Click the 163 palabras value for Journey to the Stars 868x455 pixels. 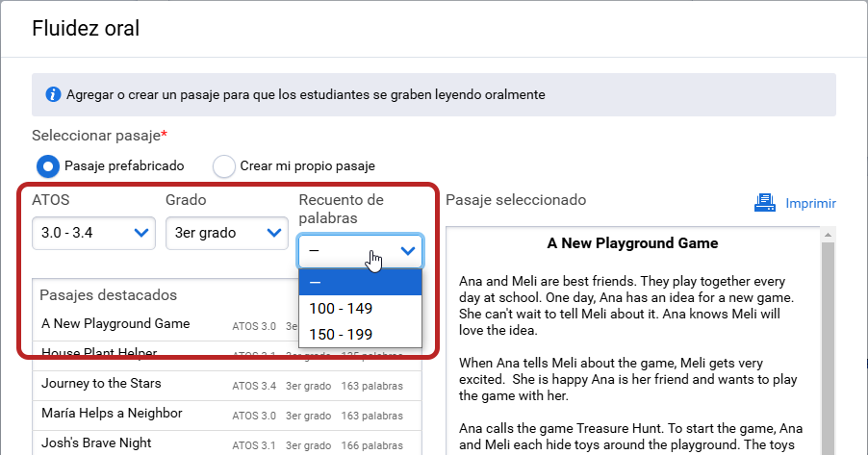(372, 386)
